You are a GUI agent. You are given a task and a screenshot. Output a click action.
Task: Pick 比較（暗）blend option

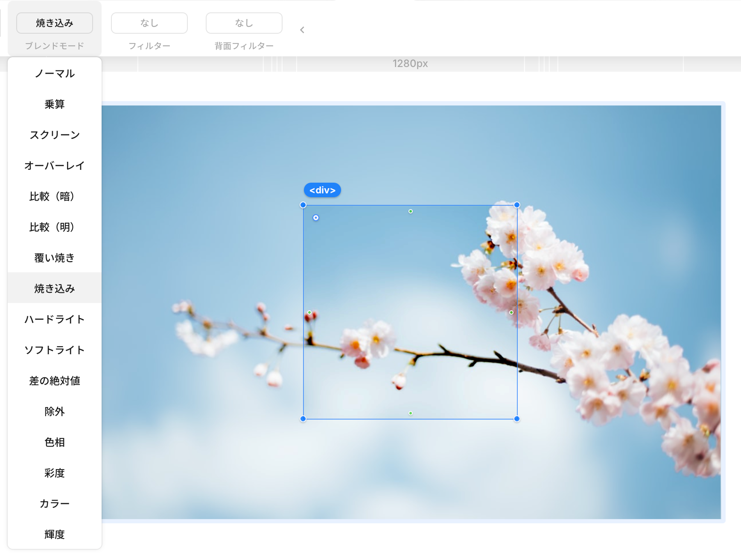click(x=55, y=197)
